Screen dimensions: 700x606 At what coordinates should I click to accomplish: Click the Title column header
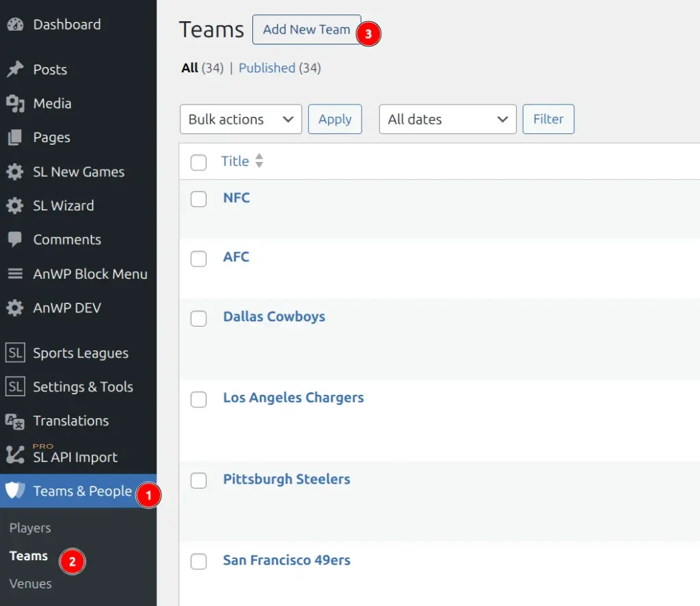[x=235, y=161]
